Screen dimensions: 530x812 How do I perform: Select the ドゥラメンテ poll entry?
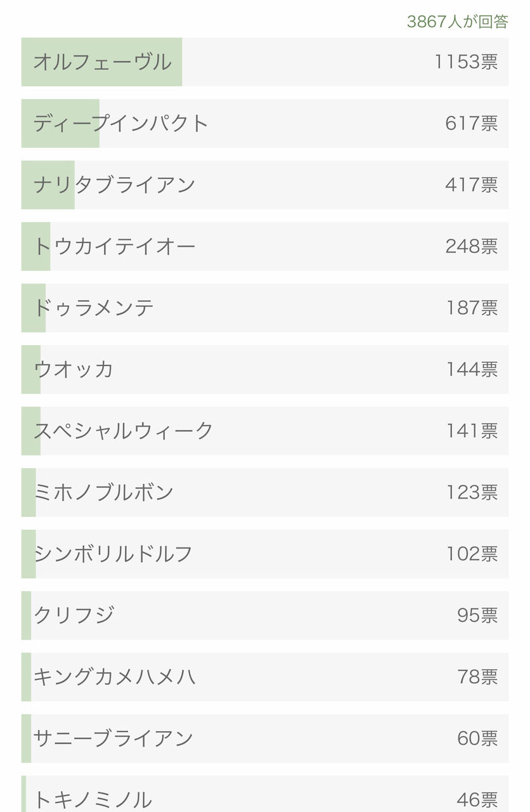[265, 308]
